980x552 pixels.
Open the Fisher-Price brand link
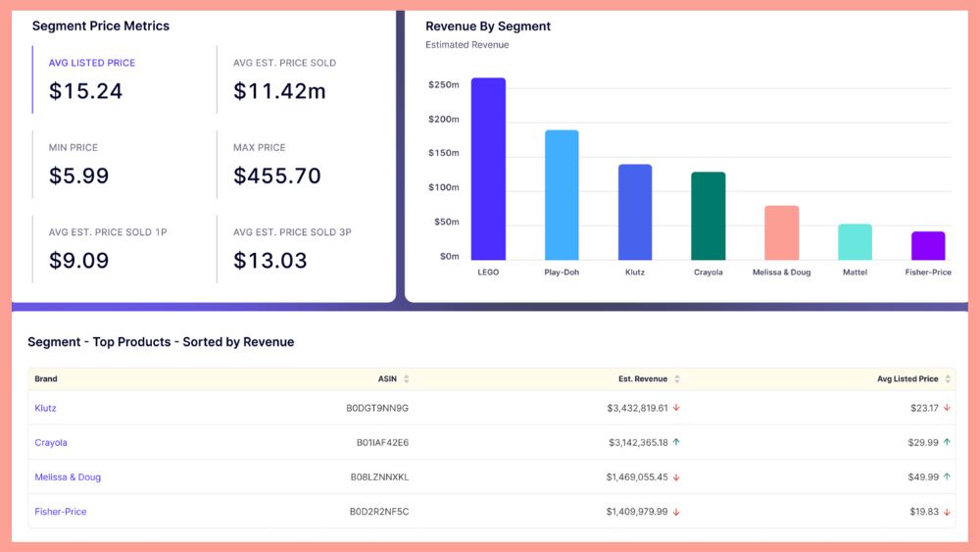61,512
